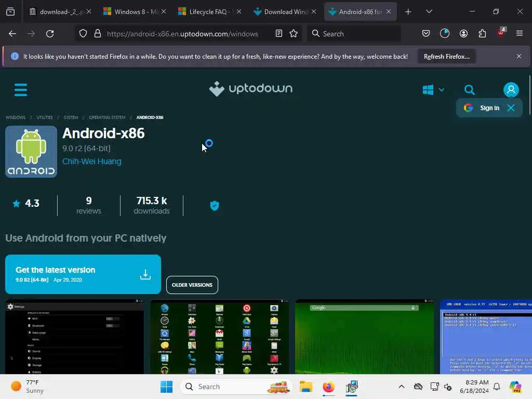Open the extensions puzzle icon
This screenshot has width=532, height=399.
[482, 34]
